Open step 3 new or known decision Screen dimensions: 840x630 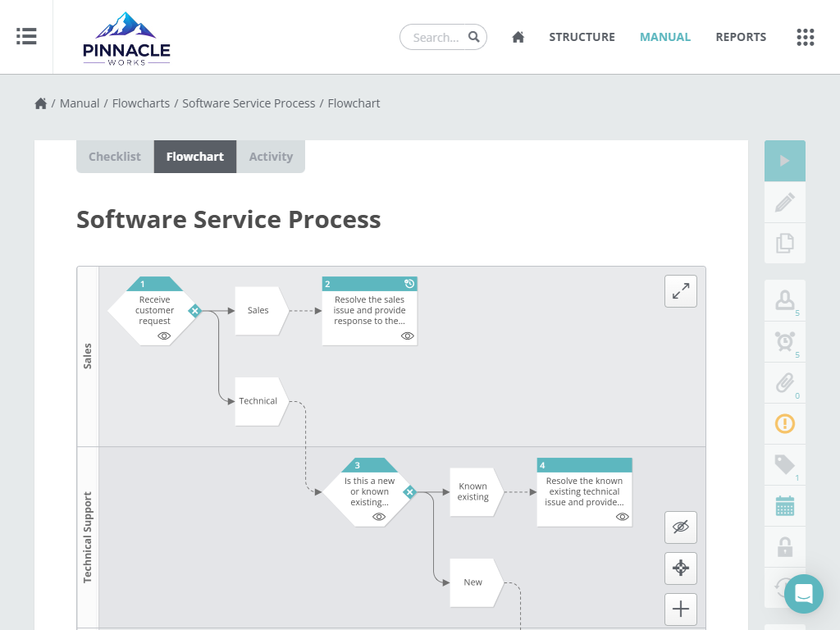point(370,492)
